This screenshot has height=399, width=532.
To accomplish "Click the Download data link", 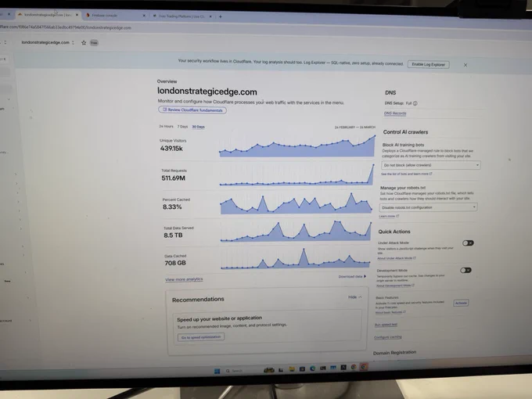I will [x=350, y=276].
